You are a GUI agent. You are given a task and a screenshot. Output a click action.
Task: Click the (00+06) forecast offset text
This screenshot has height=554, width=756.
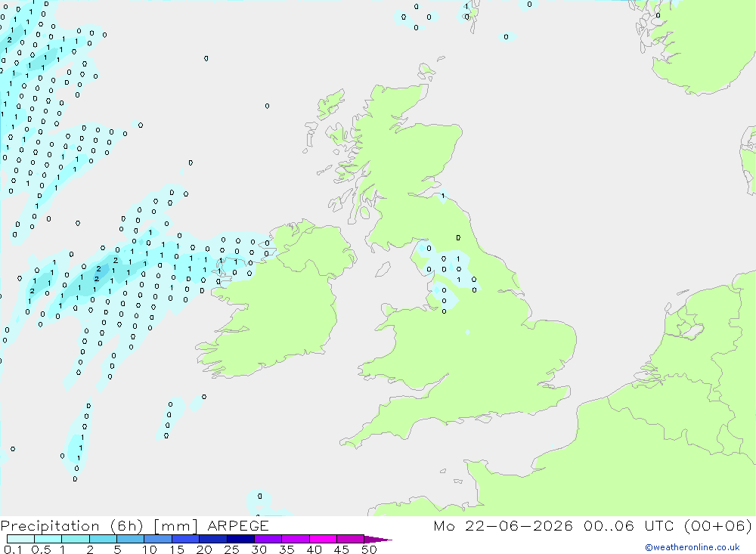(718, 526)
